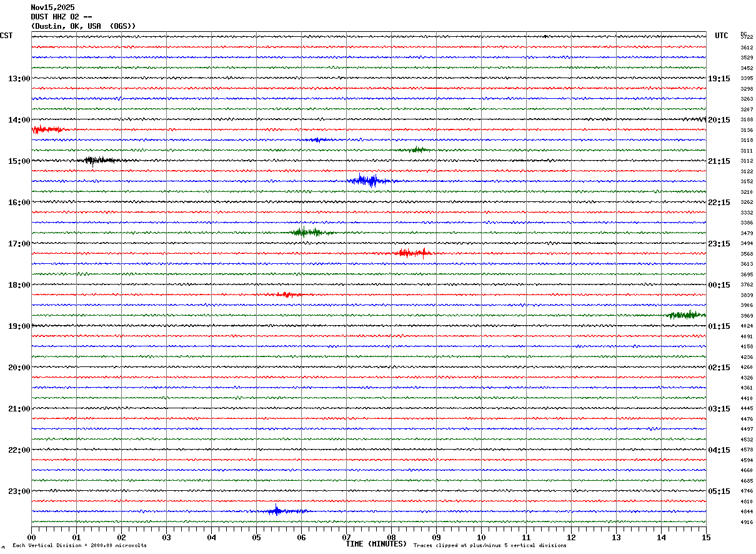Viewport: 756px width, 554px height.
Task: Select the DC offset value 3479
Action: click(747, 233)
